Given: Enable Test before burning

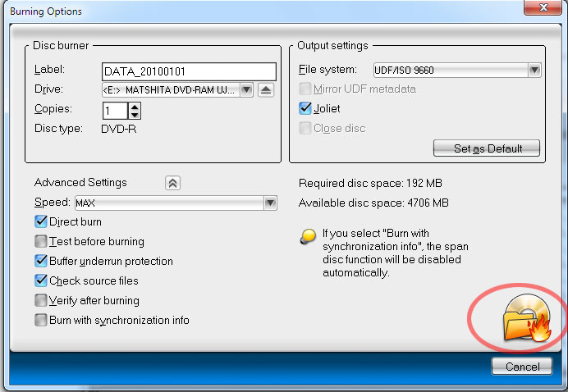Looking at the screenshot, I should click(41, 241).
